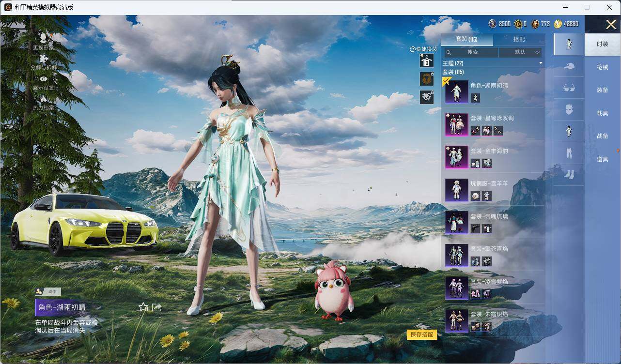The width and height of the screenshot is (621, 364).
Task: Click the headgear icon under 玩偶服-喜羊羊
Action: pos(475,196)
